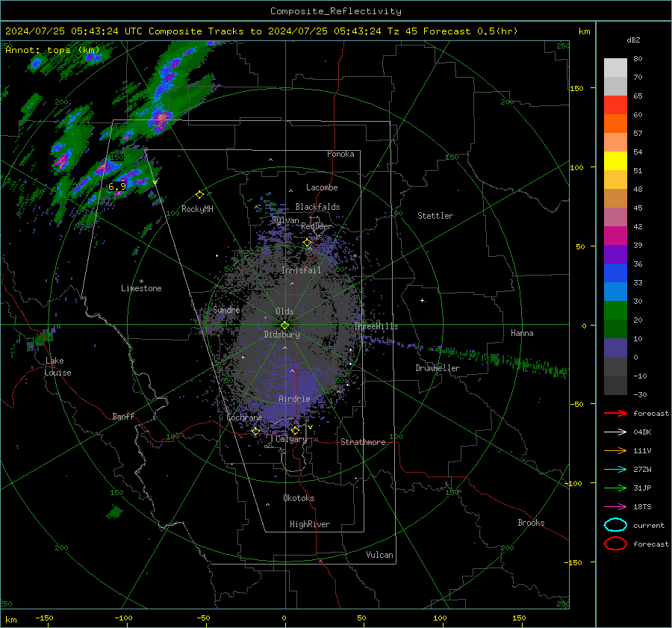Pick the slate-violet swatch between 10 and 0 dBZ

pos(615,348)
